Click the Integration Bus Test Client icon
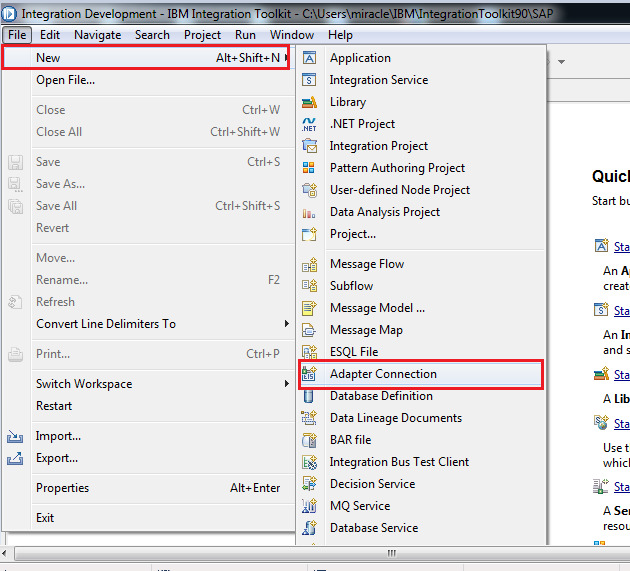The width and height of the screenshot is (630, 571). coord(309,462)
